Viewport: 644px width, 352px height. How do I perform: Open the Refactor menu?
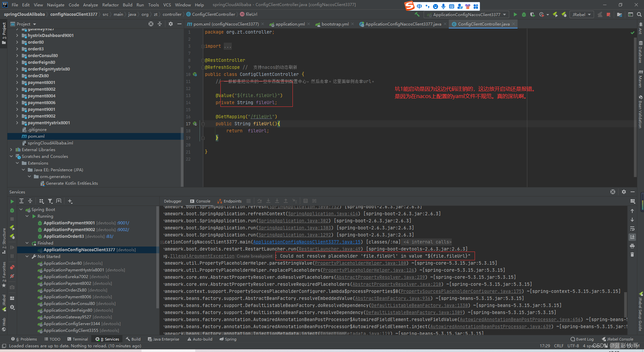(110, 5)
